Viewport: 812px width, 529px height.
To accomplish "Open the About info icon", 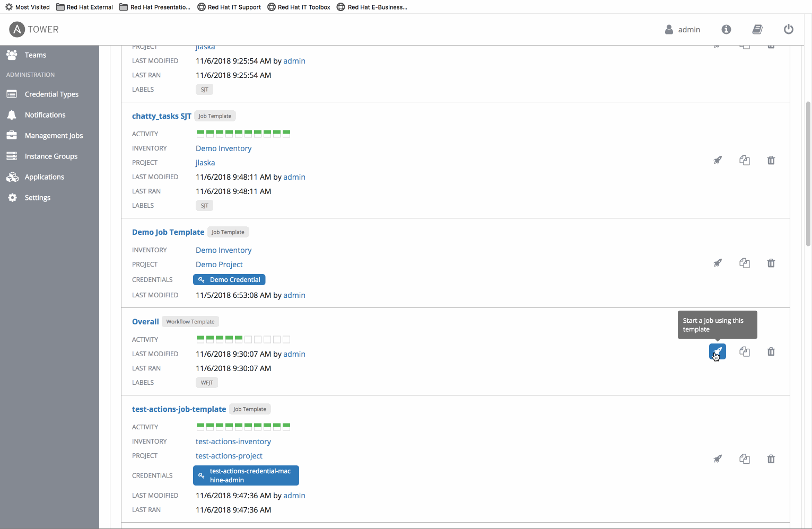I will click(726, 29).
